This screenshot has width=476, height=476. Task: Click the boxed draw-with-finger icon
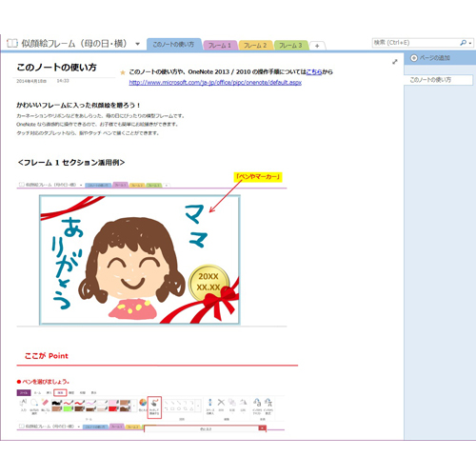point(154,407)
